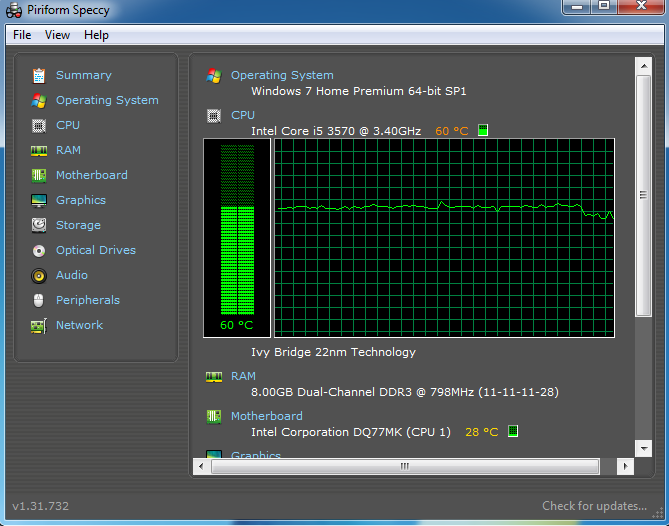Open the RAM section in sidebar
The height and width of the screenshot is (526, 669).
(x=68, y=151)
